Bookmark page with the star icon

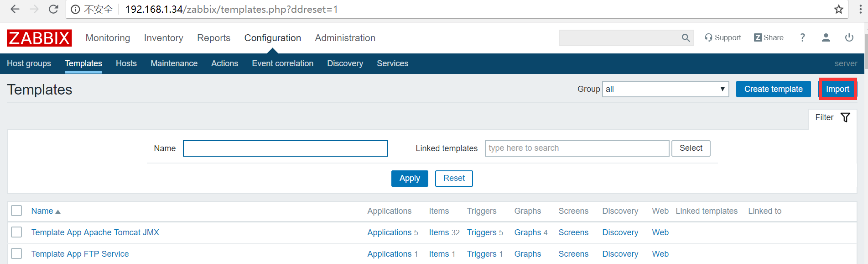pos(838,9)
